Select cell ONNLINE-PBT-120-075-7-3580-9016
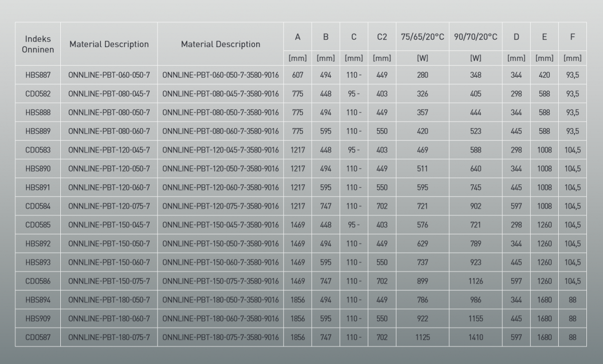This screenshot has height=364, width=603. 221,206
